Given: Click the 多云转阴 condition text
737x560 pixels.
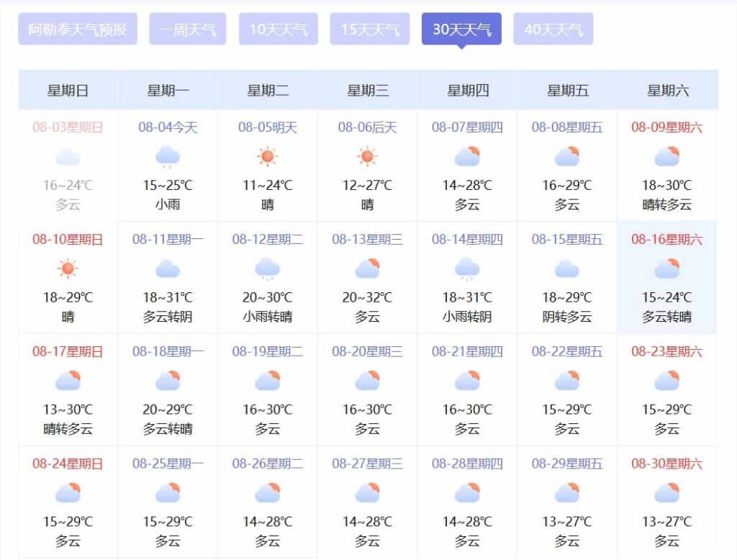Looking at the screenshot, I should (168, 317).
